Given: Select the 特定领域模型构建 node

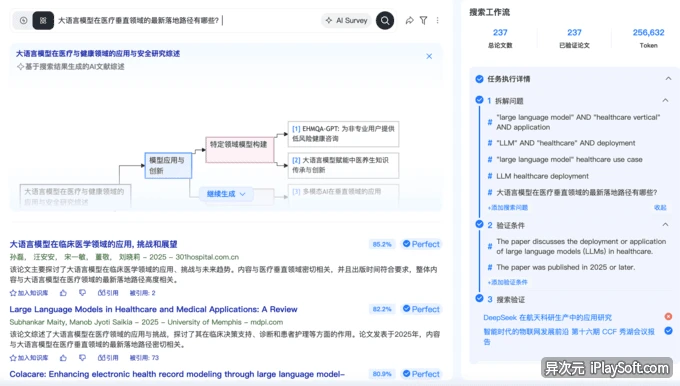Looking at the screenshot, I should coord(239,149).
